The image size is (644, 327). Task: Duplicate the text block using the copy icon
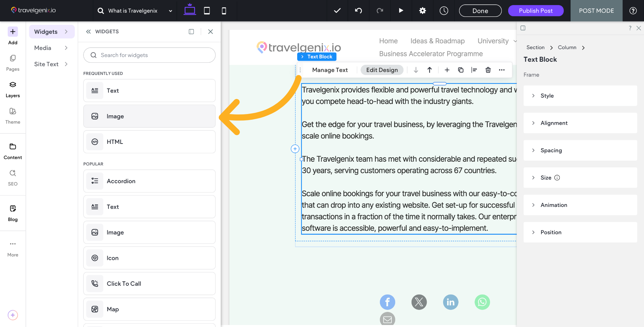coord(461,70)
